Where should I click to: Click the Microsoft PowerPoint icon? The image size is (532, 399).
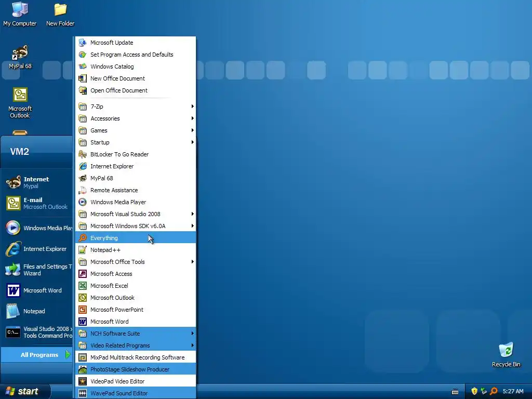click(83, 310)
